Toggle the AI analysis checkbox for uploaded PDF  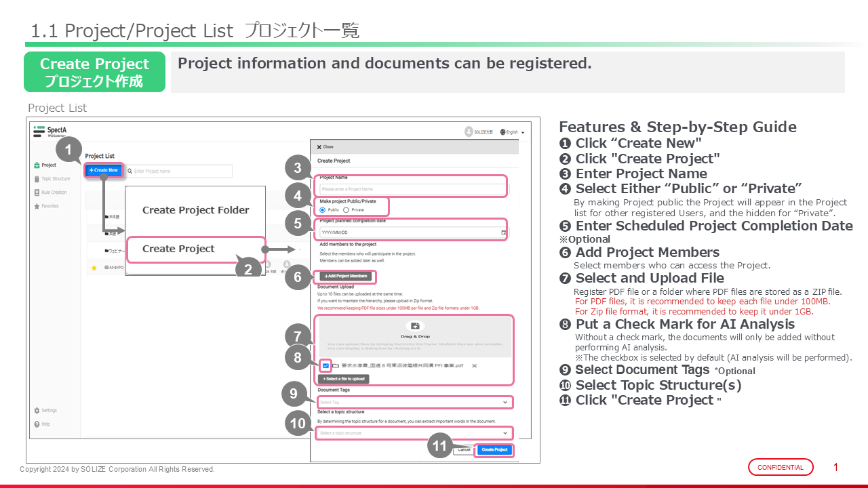pos(325,366)
